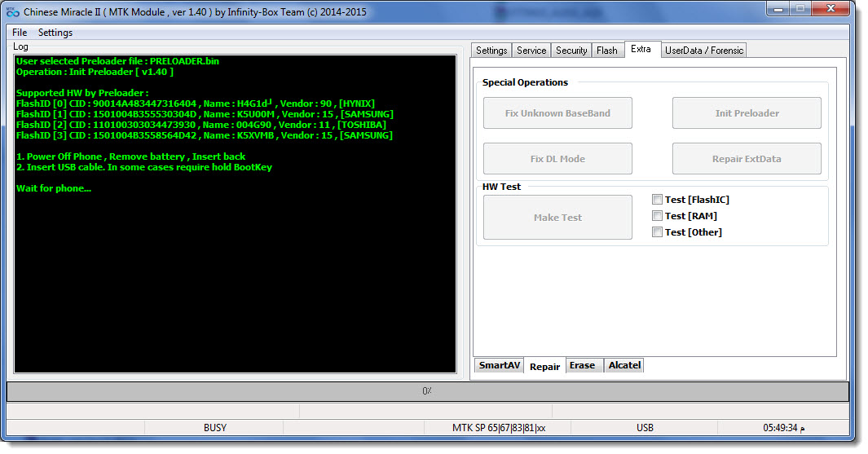Open the Settings menu in menu bar
The image size is (868, 454).
[55, 33]
